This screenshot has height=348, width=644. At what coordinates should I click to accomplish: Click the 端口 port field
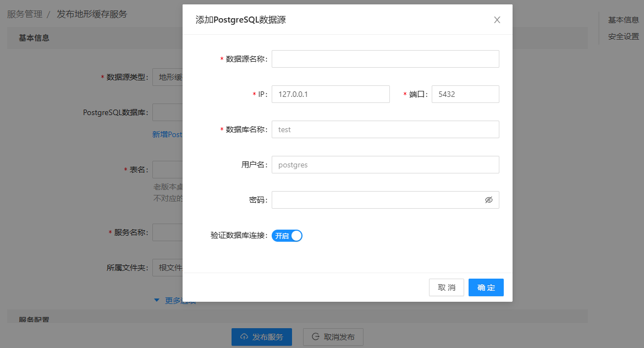pos(465,94)
